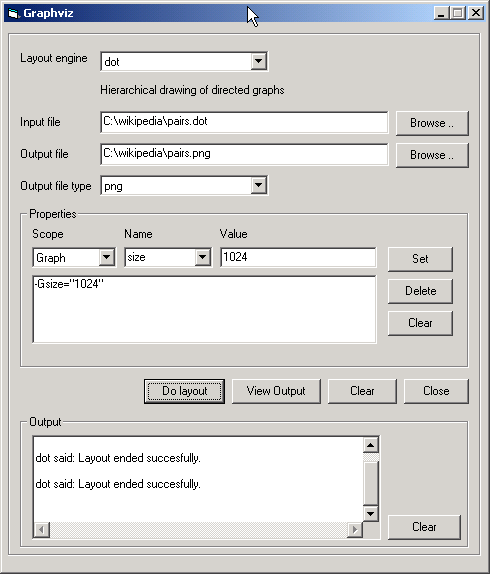
Task: Run the Do layout button
Action: click(x=184, y=391)
